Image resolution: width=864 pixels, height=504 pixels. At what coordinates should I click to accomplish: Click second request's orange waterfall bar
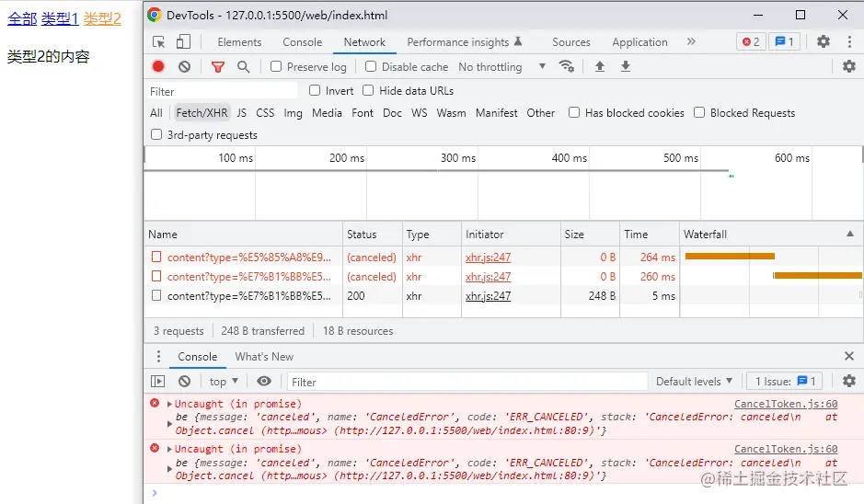817,275
